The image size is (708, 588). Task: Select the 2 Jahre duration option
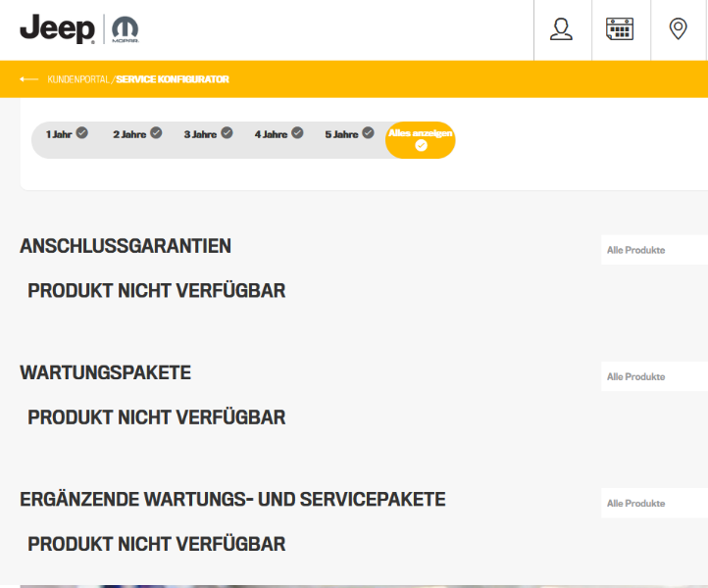click(136, 134)
